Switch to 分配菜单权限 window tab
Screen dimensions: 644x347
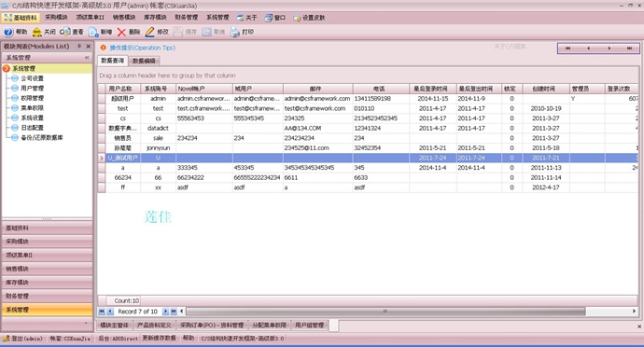pos(270,326)
